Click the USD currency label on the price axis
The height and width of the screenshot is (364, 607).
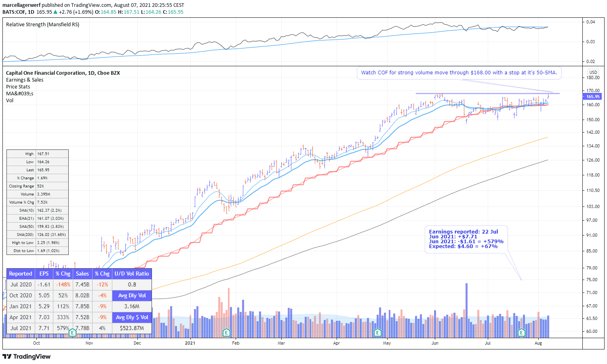click(593, 72)
